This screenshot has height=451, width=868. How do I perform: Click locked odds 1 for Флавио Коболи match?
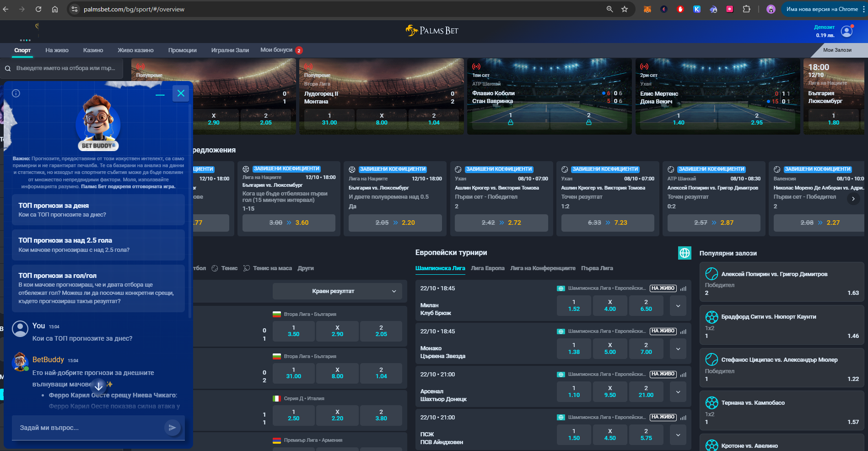click(x=510, y=119)
